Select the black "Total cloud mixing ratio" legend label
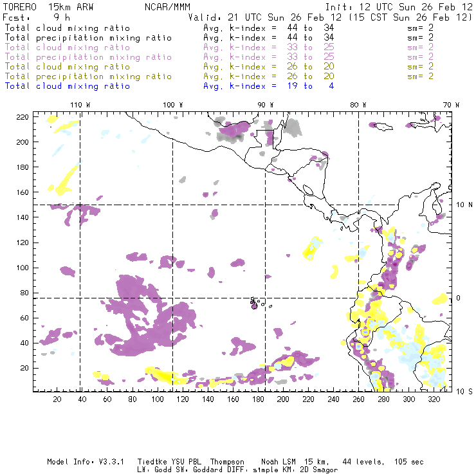 click(68, 28)
